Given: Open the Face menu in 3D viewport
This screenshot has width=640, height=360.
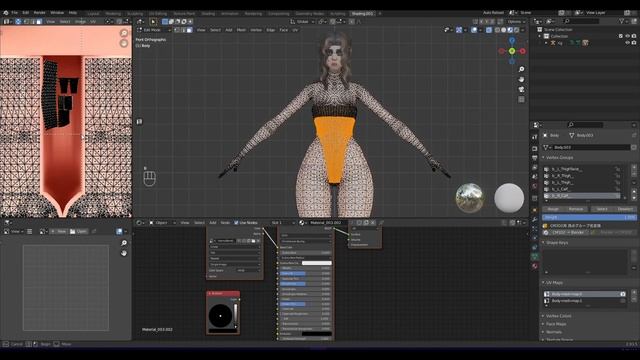Looking at the screenshot, I should 284,30.
